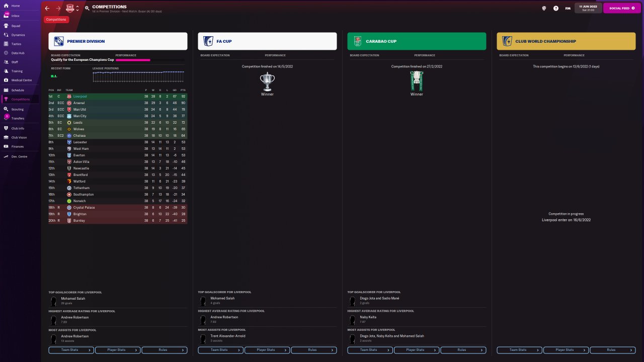Open Rules under FA Cup
The height and width of the screenshot is (362, 644).
pyautogui.click(x=314, y=350)
